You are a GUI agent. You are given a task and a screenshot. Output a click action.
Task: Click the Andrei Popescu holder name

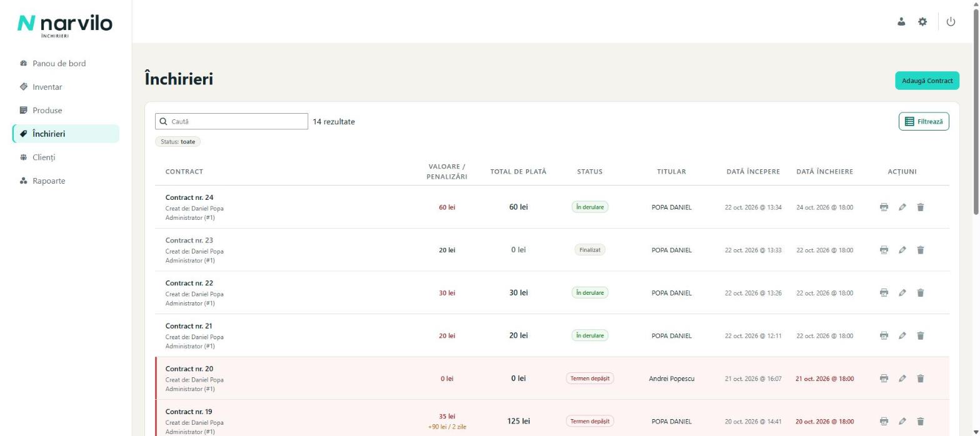point(672,379)
